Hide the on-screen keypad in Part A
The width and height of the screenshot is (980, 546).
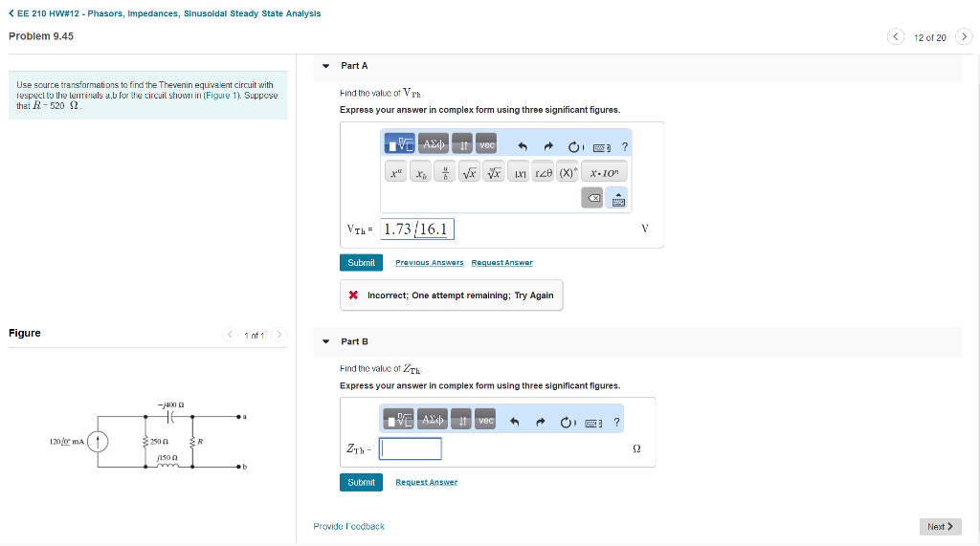coord(617,198)
